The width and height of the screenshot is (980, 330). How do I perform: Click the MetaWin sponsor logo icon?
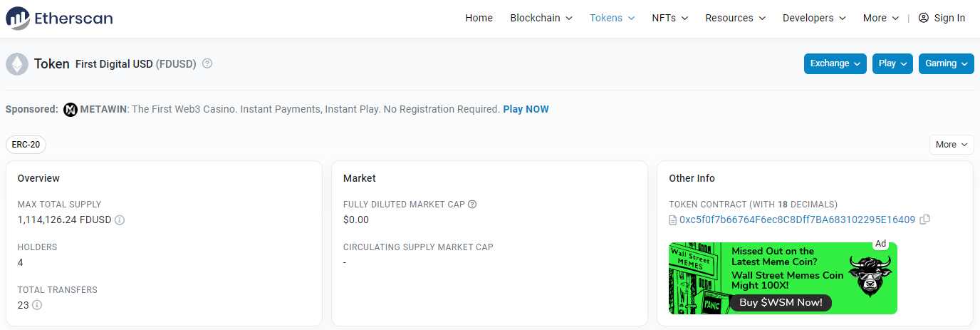[70, 110]
